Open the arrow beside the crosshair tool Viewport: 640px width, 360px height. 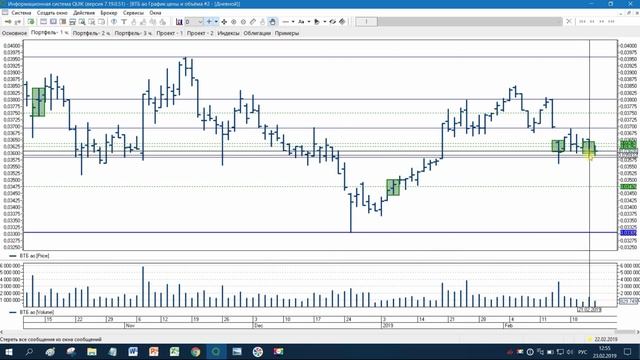click(216, 22)
